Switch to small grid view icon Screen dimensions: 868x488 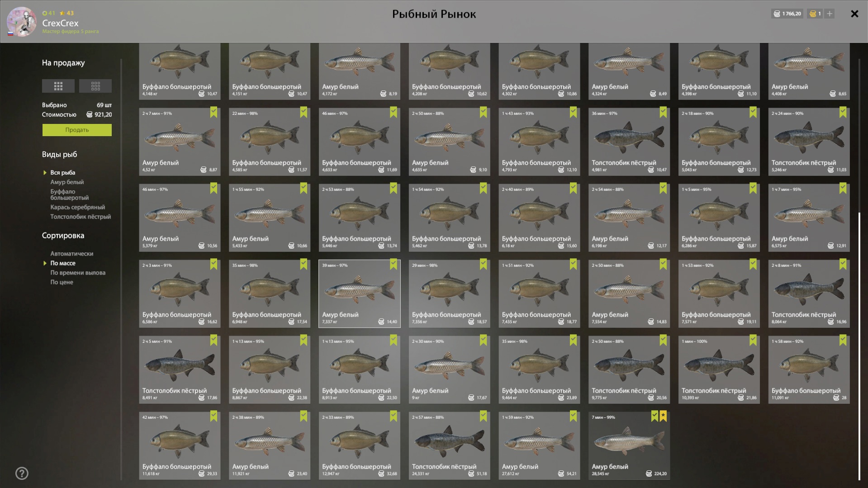(x=95, y=86)
